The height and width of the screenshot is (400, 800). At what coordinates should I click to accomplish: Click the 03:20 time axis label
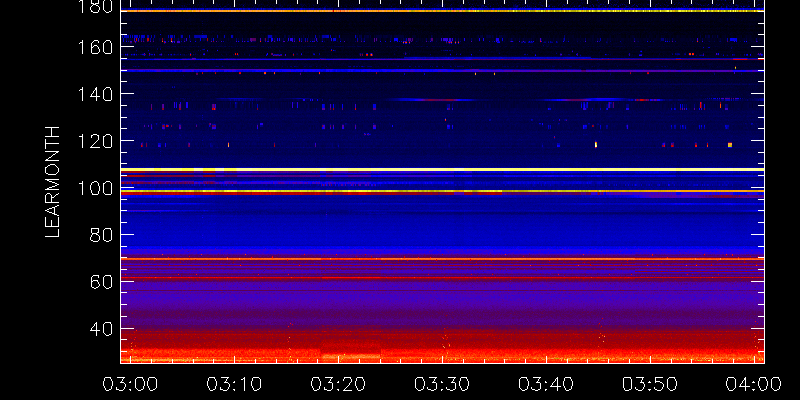point(338,384)
